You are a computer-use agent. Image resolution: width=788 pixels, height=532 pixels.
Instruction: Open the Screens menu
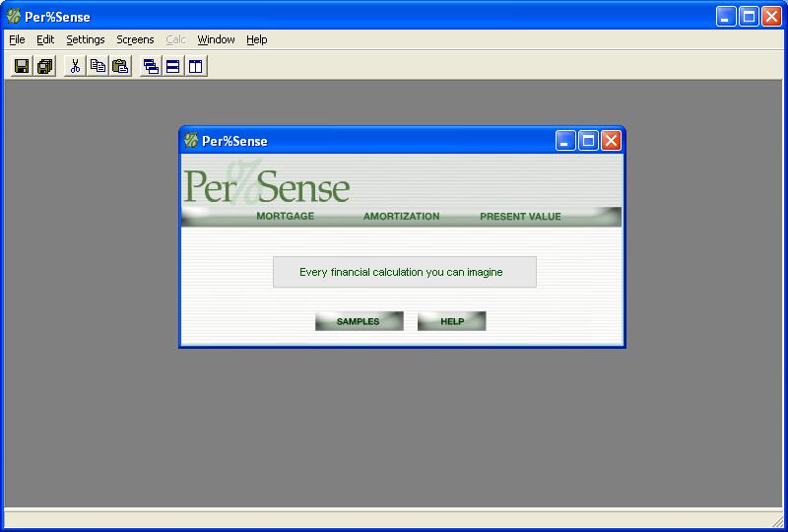coord(135,39)
